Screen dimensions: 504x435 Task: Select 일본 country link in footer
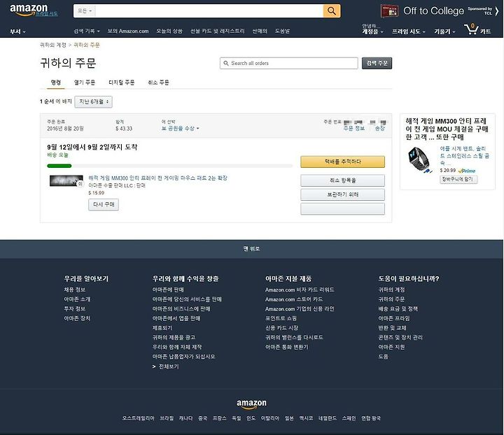pyautogui.click(x=289, y=418)
